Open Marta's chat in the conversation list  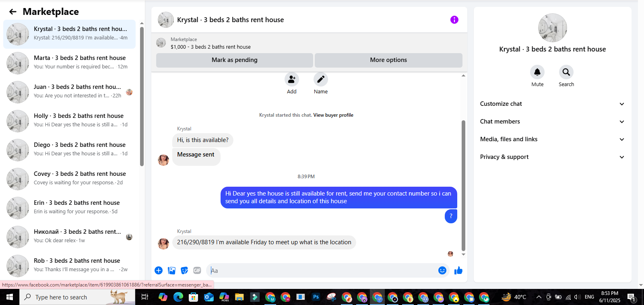[69, 63]
